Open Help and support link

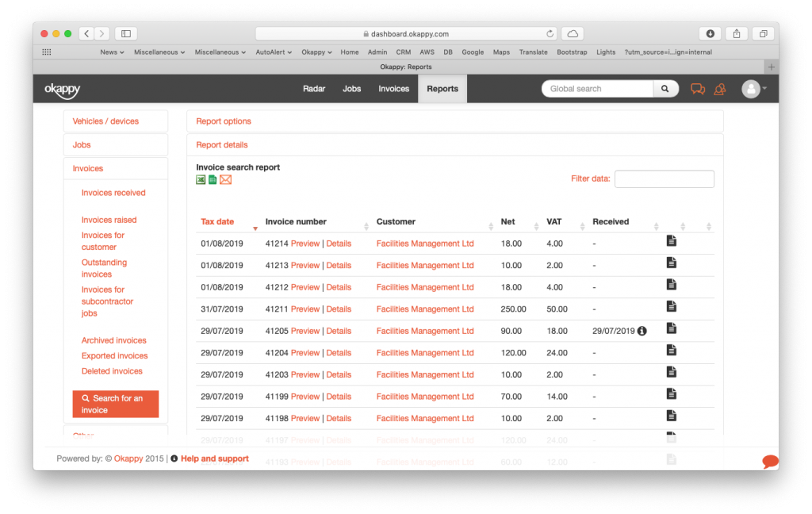(214, 458)
